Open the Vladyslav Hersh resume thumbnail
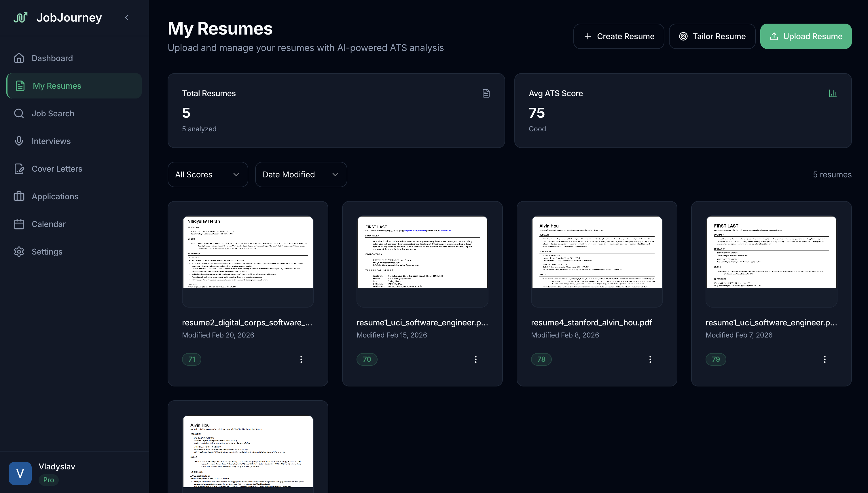The width and height of the screenshot is (868, 493). click(248, 261)
